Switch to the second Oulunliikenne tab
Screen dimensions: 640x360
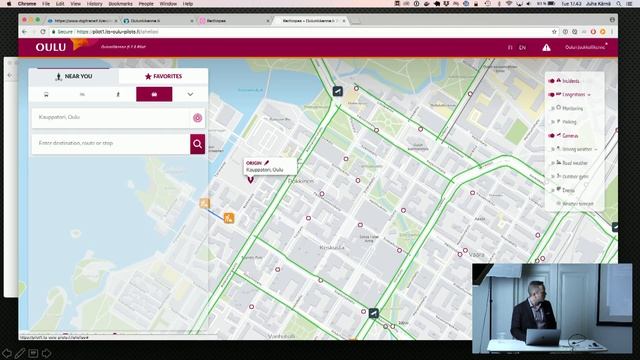click(x=157, y=20)
